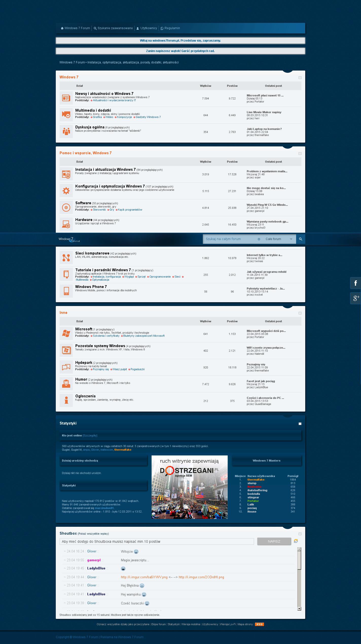Open the Humor forum title link
The width and height of the screenshot is (361, 644).
(x=81, y=379)
